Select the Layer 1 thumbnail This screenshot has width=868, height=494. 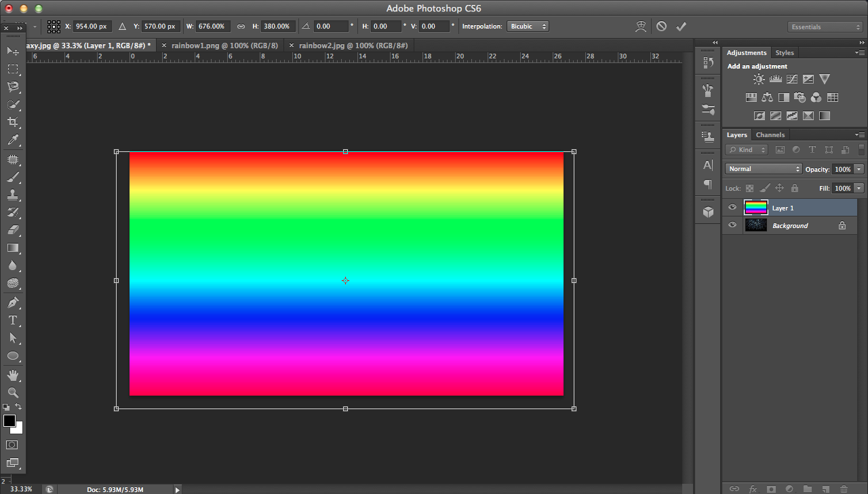pyautogui.click(x=755, y=208)
